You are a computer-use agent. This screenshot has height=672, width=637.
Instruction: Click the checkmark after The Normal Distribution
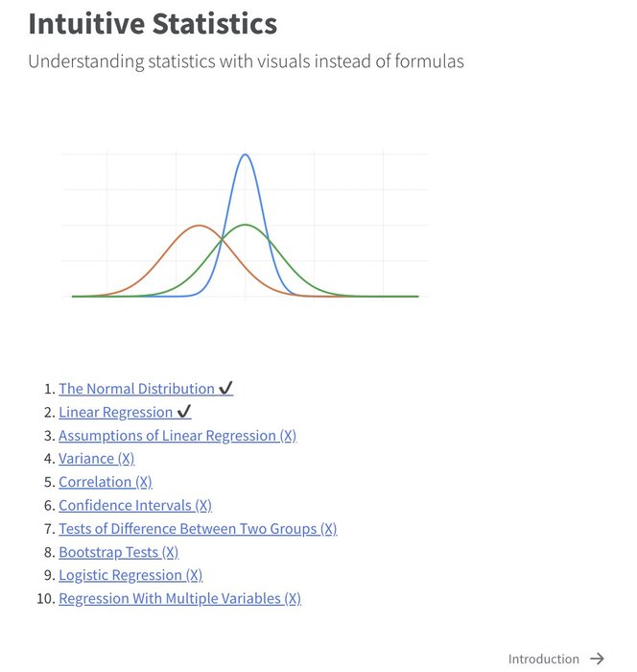click(x=226, y=389)
